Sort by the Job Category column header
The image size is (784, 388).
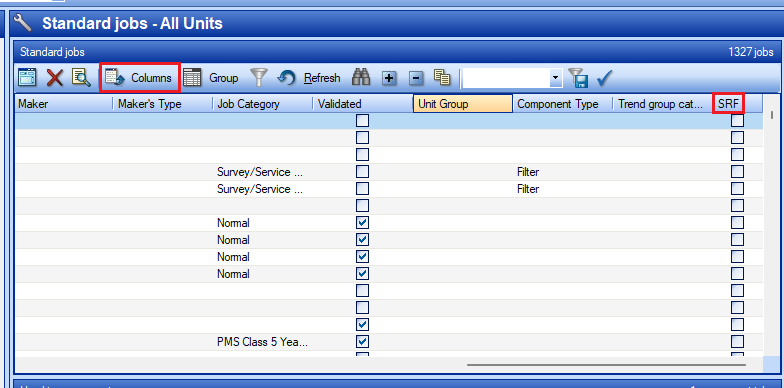click(x=262, y=104)
